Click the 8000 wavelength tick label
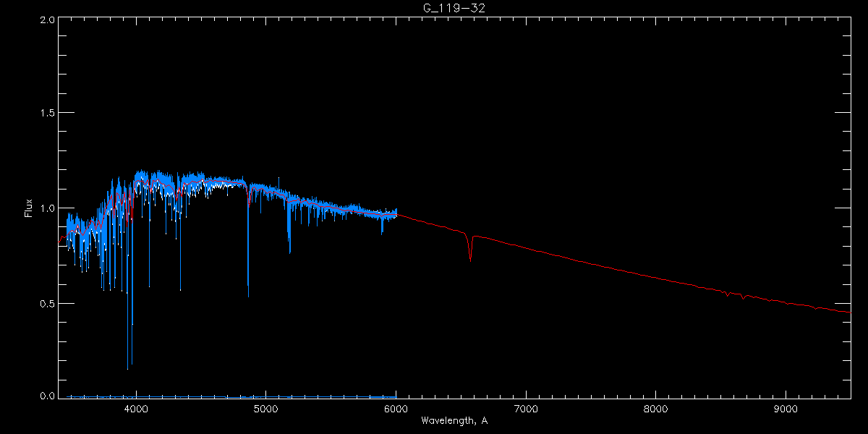 [656, 409]
